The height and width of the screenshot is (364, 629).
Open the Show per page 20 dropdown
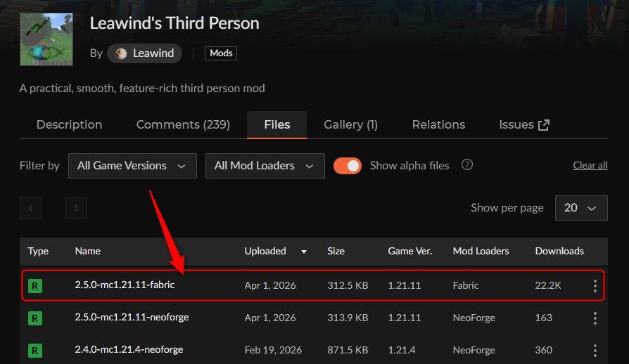click(581, 208)
